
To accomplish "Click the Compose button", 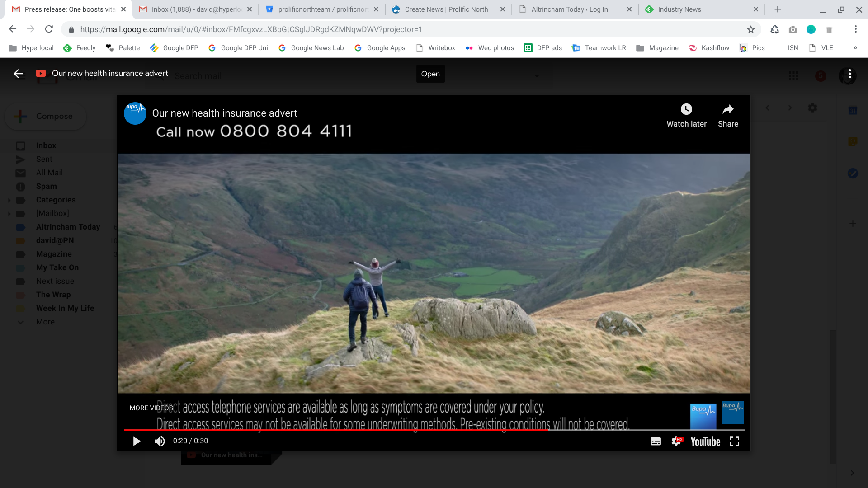I will (45, 116).
